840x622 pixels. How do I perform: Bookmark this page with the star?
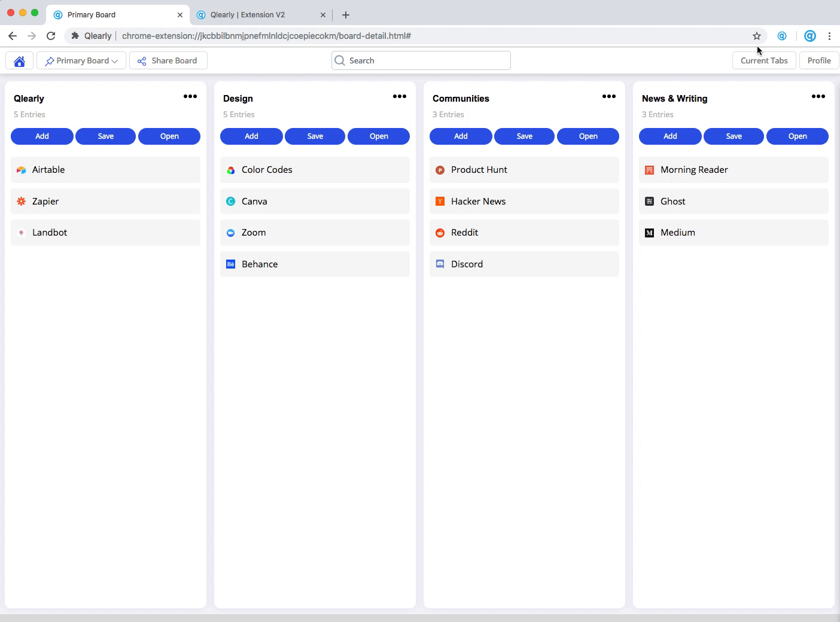pyautogui.click(x=757, y=36)
